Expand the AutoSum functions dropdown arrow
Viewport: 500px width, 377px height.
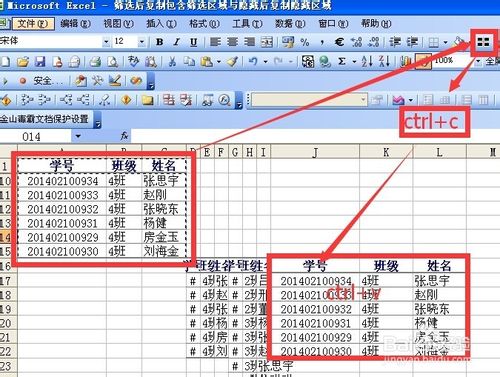[354, 62]
